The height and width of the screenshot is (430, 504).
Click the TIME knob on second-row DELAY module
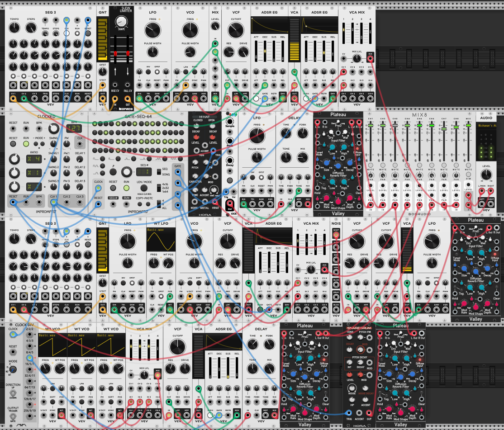286,133
